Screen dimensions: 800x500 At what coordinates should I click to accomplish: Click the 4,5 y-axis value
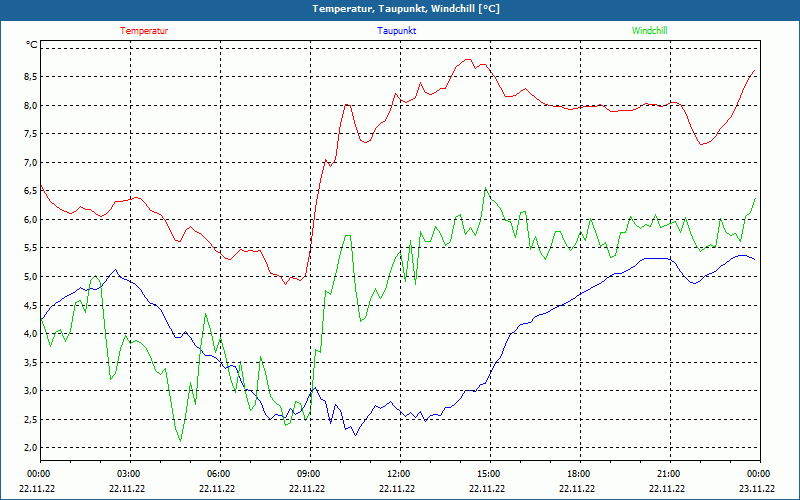click(30, 305)
